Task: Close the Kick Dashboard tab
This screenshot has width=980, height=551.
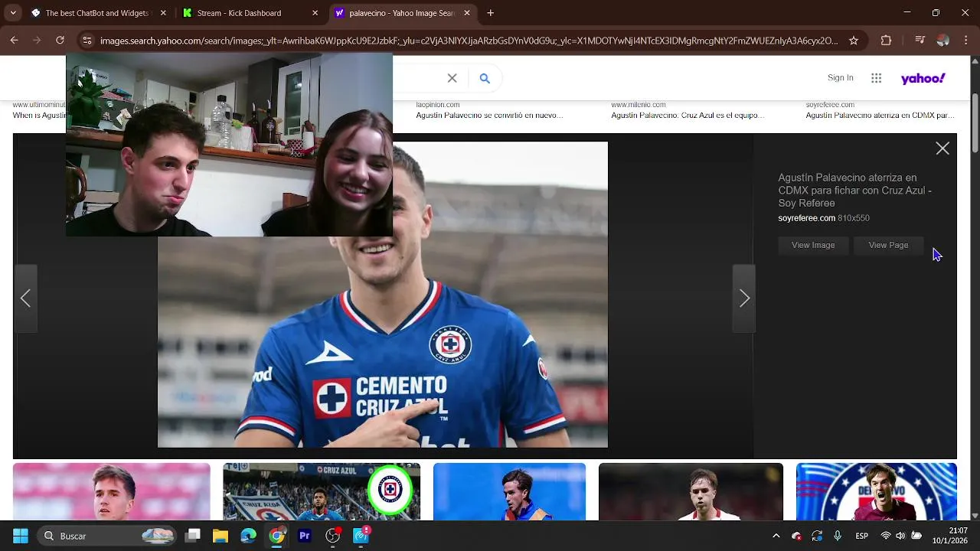Action: pyautogui.click(x=315, y=13)
